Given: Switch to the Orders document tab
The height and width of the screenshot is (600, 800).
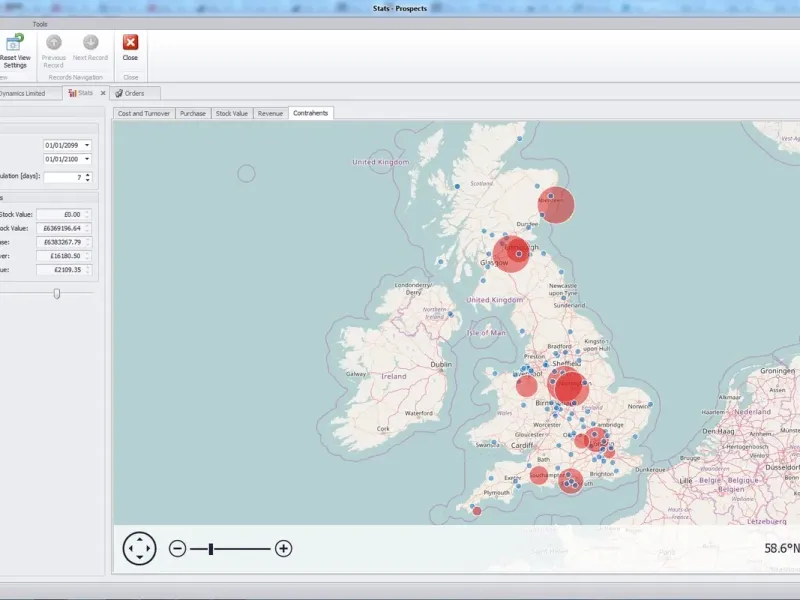Looking at the screenshot, I should point(129,93).
